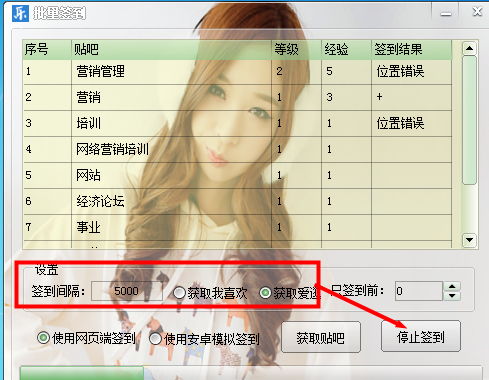Click the app logo icon in title bar
The image size is (489, 380).
(x=20, y=13)
